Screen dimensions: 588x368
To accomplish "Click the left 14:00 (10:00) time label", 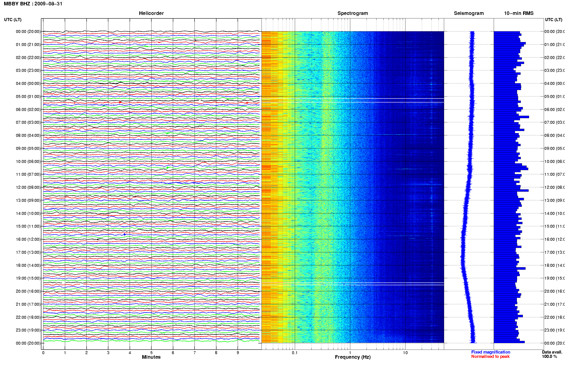I will click(28, 213).
